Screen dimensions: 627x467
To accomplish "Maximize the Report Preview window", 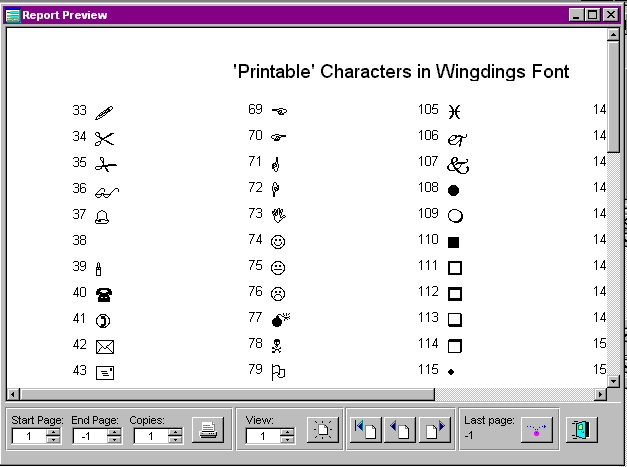I will point(592,15).
